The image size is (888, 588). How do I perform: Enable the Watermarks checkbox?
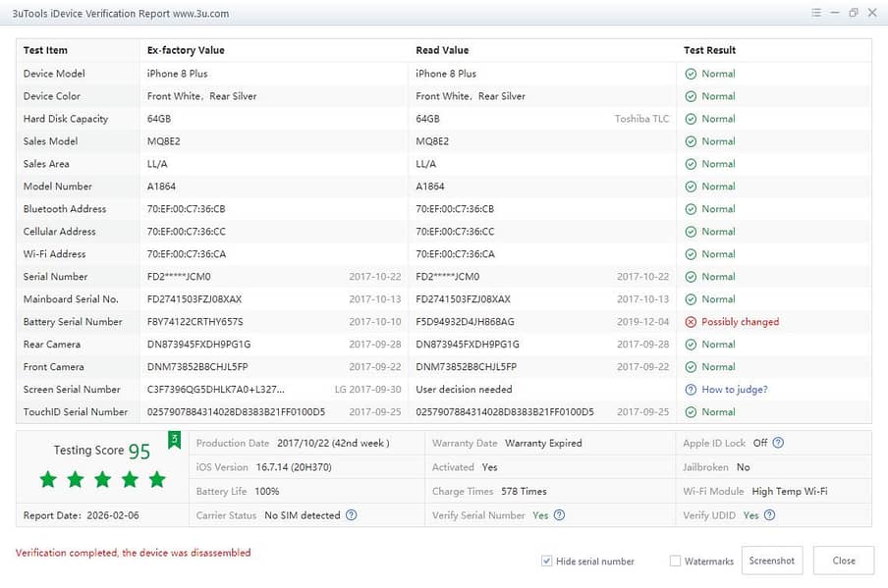pyautogui.click(x=675, y=561)
